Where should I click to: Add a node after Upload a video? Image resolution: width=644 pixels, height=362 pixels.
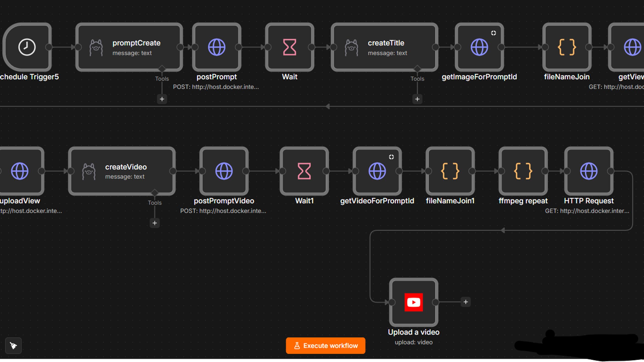466,302
